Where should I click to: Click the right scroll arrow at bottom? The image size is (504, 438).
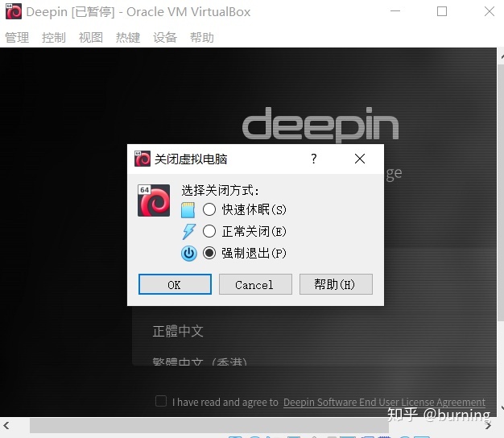pos(488,426)
